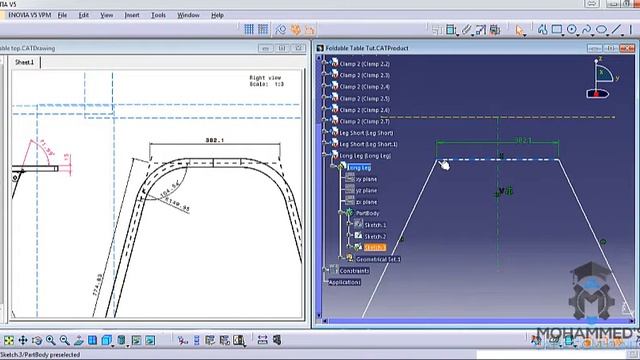Select Sketch.2 in the tree
640x360 pixels.
[375, 237]
